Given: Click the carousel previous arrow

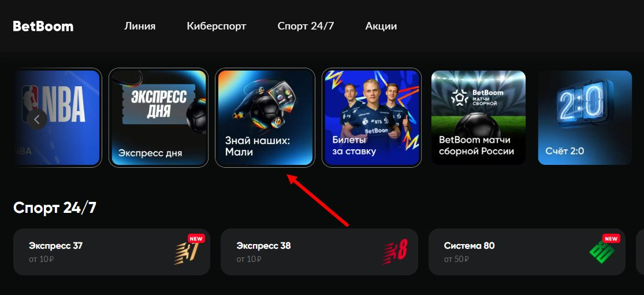Looking at the screenshot, I should coord(37,119).
